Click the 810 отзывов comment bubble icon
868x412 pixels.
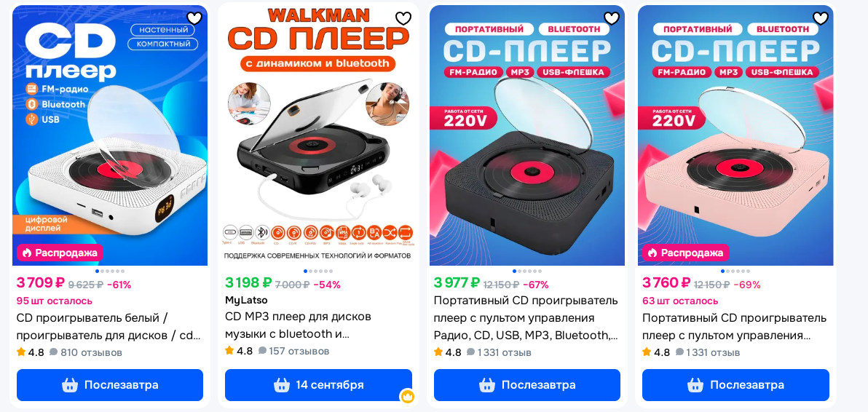click(x=54, y=352)
